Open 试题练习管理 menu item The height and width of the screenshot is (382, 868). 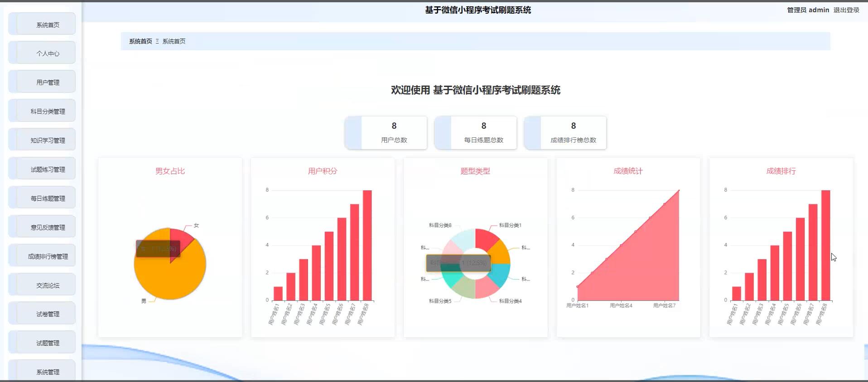click(42, 169)
